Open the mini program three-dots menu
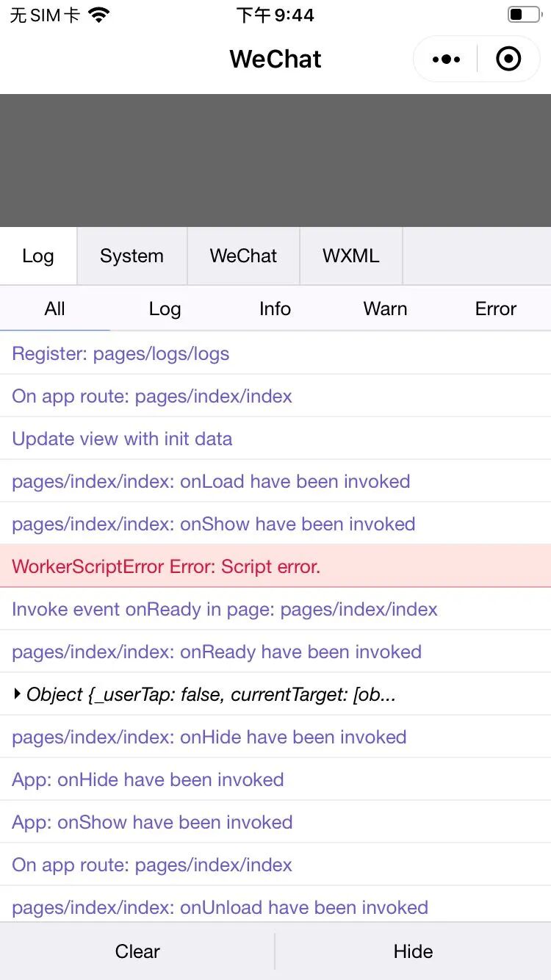This screenshot has width=551, height=980. tap(446, 60)
